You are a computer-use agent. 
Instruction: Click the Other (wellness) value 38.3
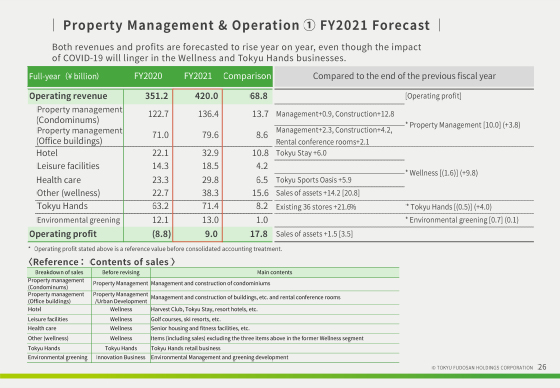[x=210, y=193]
